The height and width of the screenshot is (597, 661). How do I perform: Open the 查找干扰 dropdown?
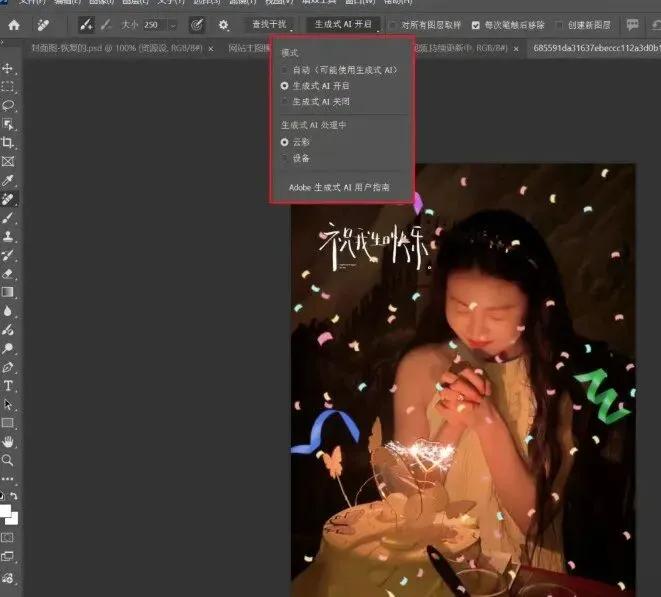(272, 24)
